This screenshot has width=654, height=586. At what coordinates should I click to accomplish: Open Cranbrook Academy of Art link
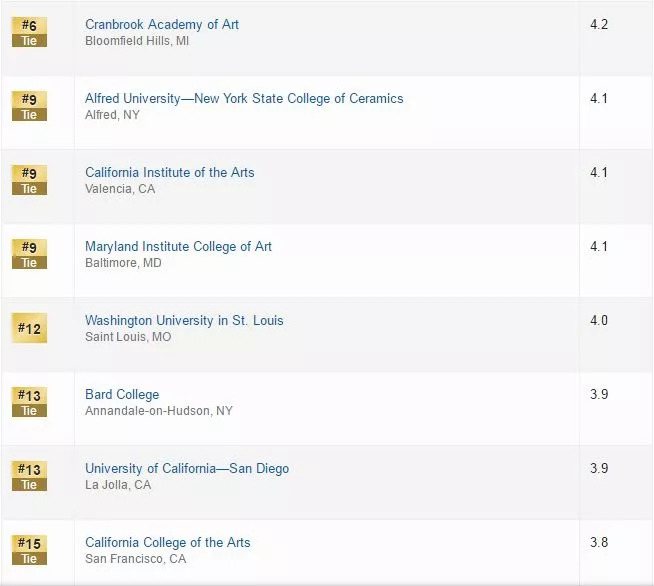[162, 25]
